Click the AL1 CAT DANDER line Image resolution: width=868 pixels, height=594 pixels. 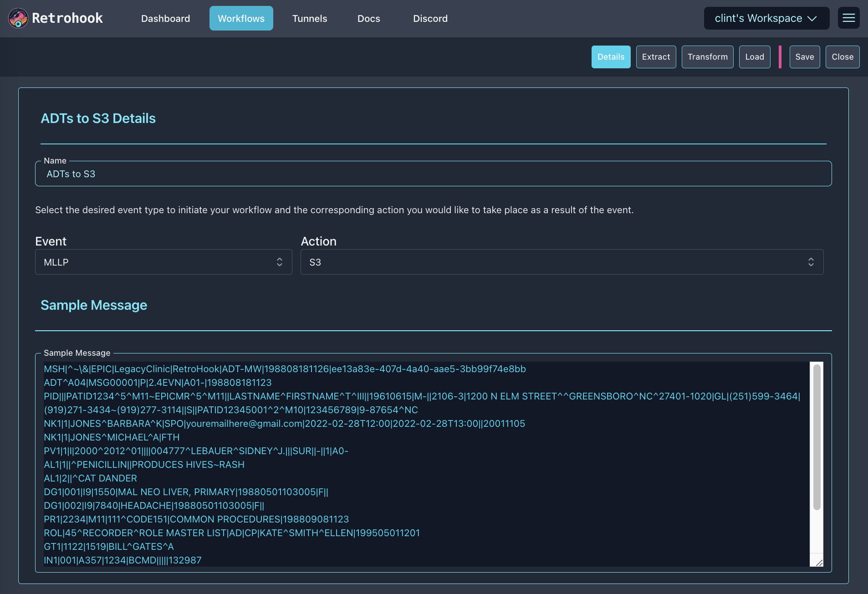point(90,478)
